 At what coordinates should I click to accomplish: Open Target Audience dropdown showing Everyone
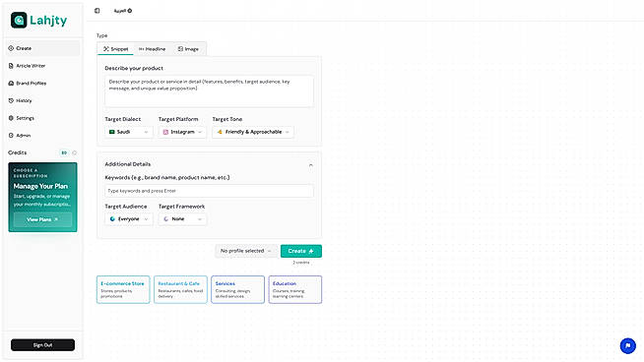pyautogui.click(x=129, y=219)
